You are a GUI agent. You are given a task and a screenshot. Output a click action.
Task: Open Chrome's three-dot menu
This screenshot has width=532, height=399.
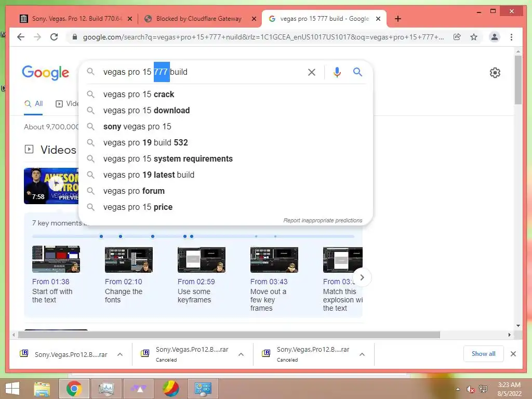[x=511, y=37]
